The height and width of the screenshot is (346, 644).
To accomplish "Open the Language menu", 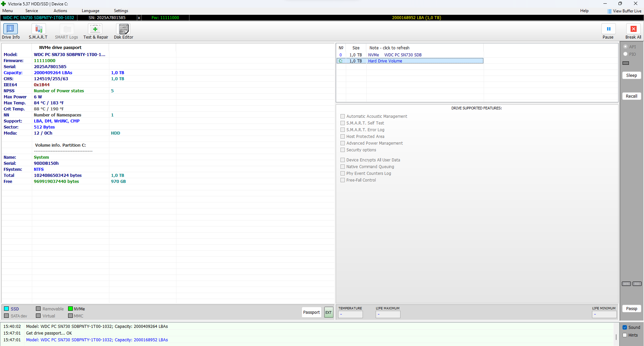I will (x=91, y=11).
